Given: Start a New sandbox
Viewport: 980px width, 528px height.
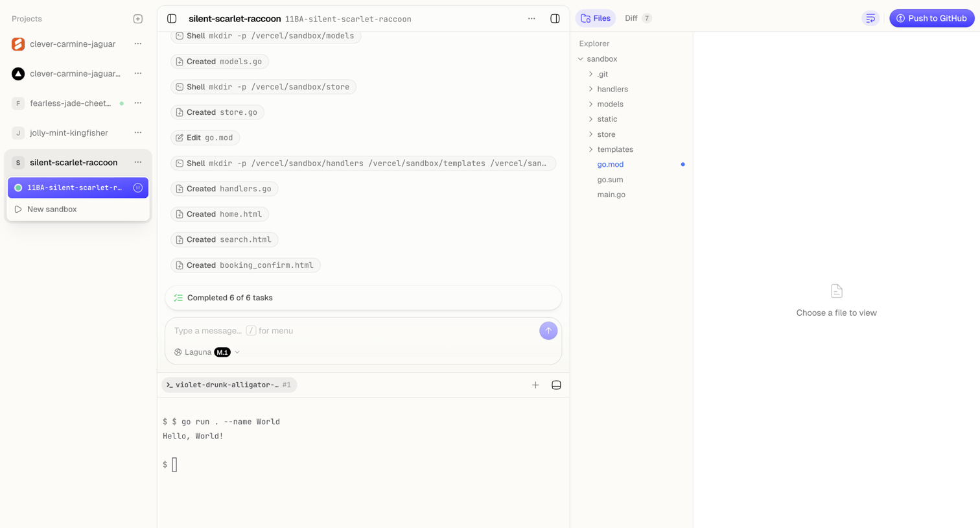Looking at the screenshot, I should click(x=78, y=210).
